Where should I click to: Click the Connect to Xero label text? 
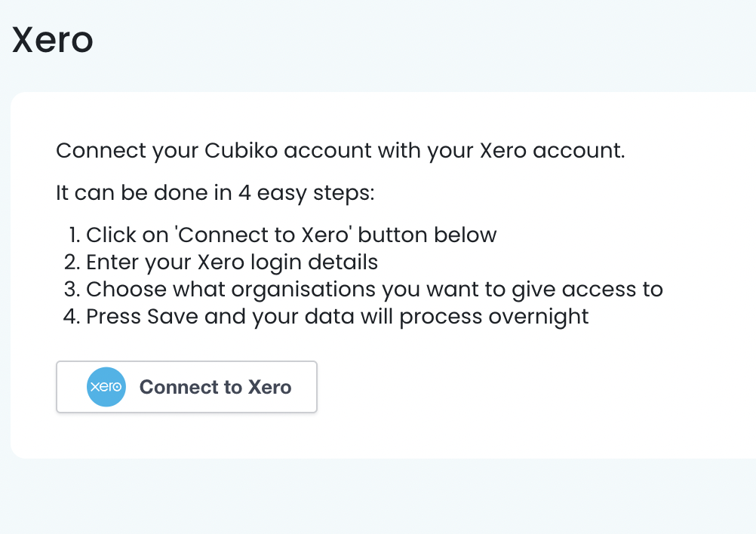point(215,387)
